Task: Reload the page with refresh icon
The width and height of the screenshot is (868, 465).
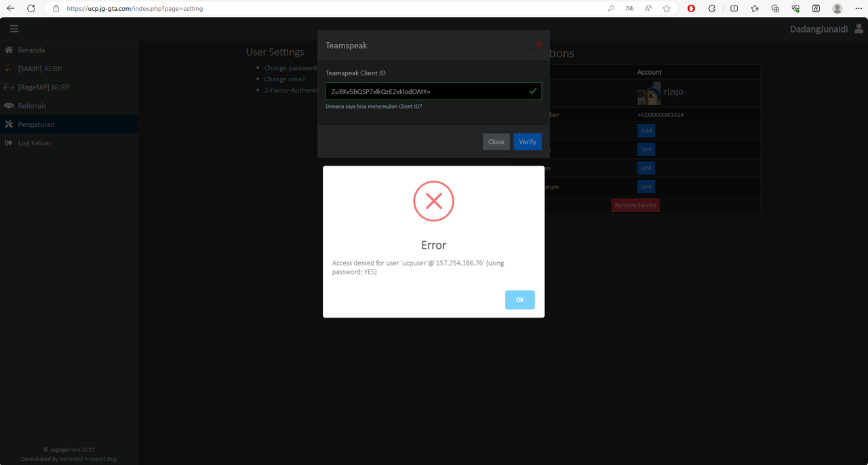Action: click(x=31, y=9)
